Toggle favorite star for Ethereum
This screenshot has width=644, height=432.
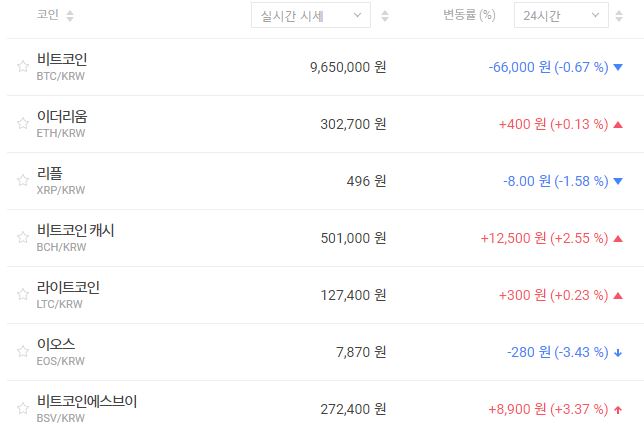(x=22, y=124)
